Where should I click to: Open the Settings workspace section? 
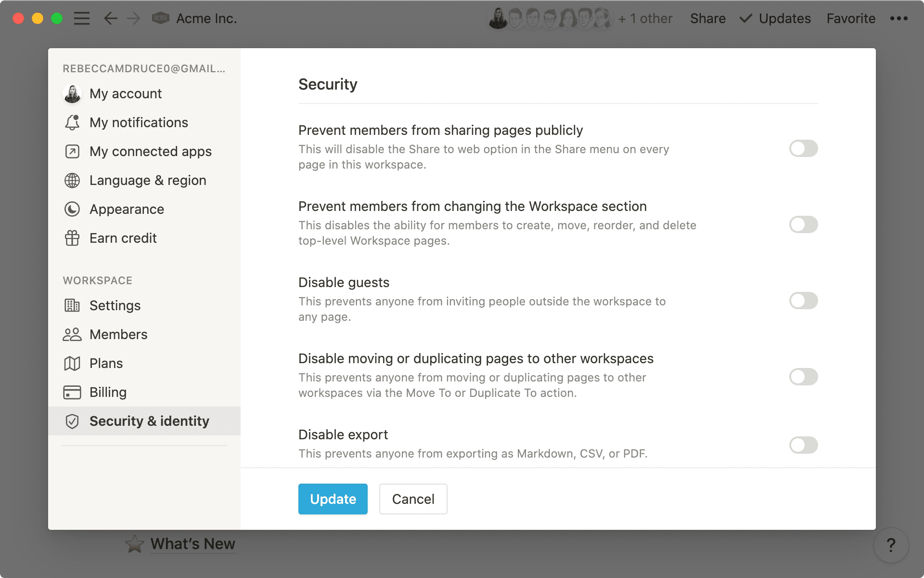point(115,306)
